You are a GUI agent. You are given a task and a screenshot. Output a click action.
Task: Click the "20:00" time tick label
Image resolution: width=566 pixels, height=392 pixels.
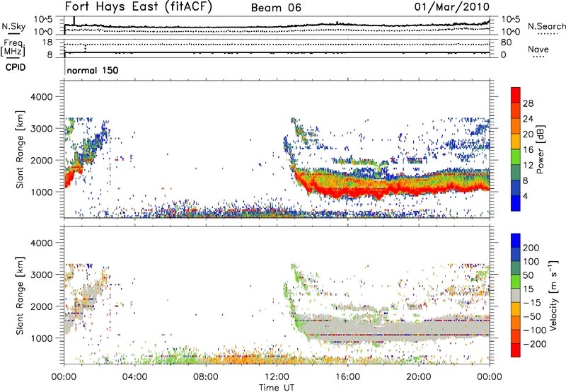pyautogui.click(x=418, y=377)
